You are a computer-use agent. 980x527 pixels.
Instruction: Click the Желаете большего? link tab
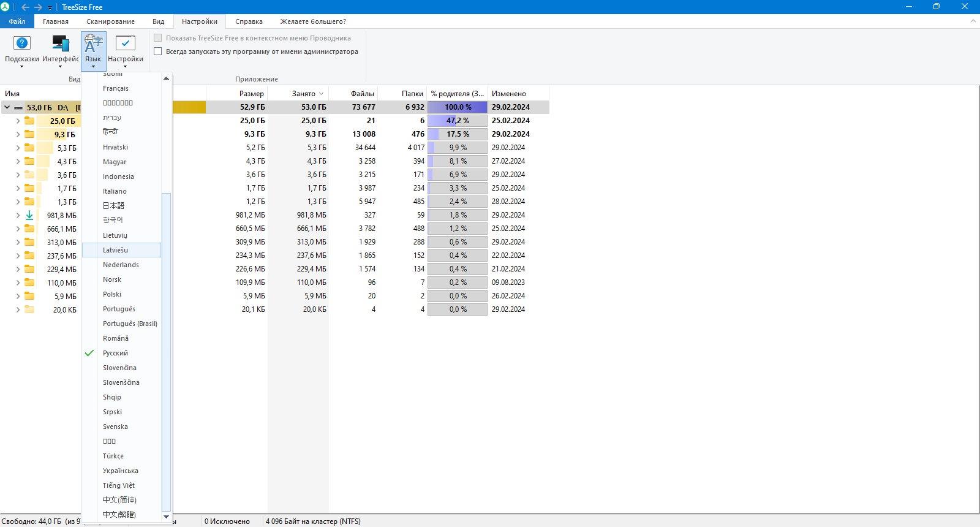pos(313,21)
